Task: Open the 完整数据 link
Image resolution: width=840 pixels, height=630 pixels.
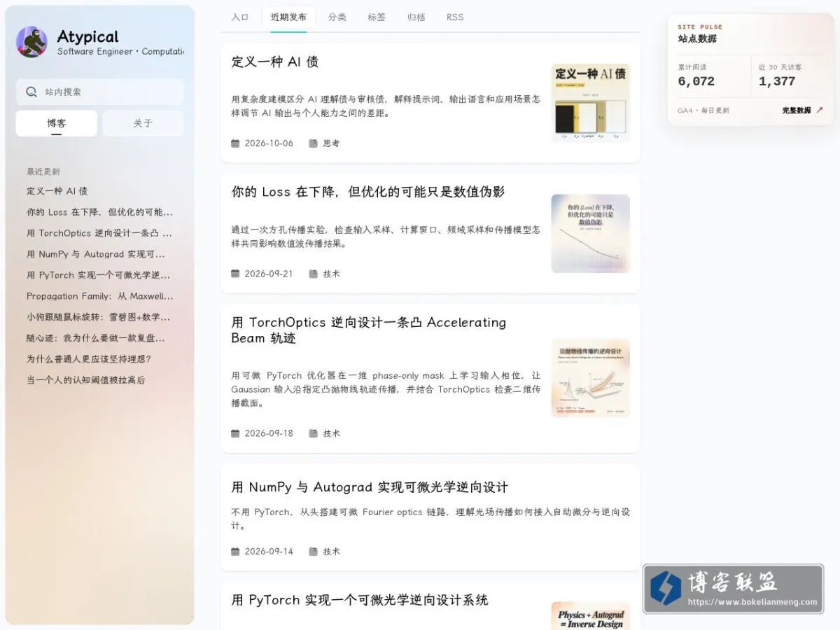Action: 803,111
